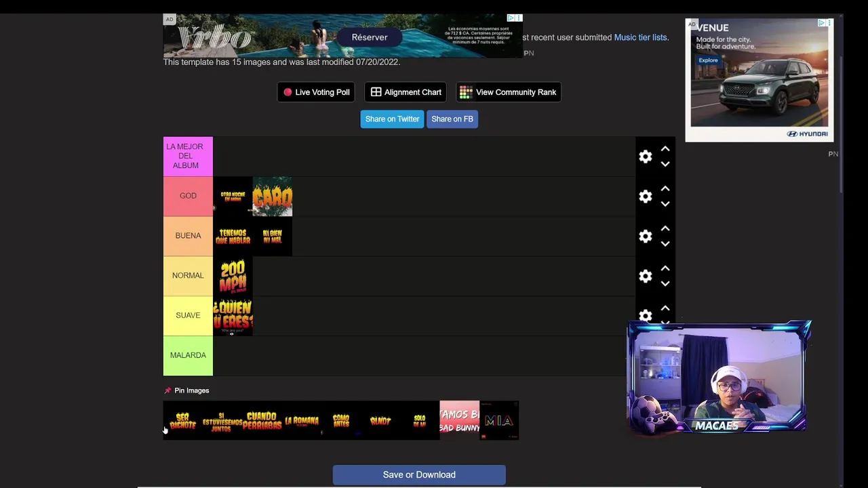Image resolution: width=868 pixels, height=488 pixels.
Task: Pick the Solo De Mi image
Action: tap(420, 421)
